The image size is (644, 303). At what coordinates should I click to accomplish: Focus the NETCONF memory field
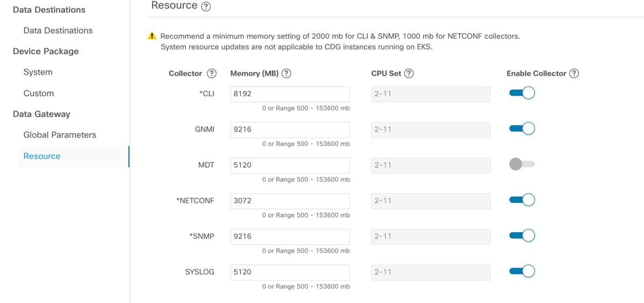[x=290, y=201]
